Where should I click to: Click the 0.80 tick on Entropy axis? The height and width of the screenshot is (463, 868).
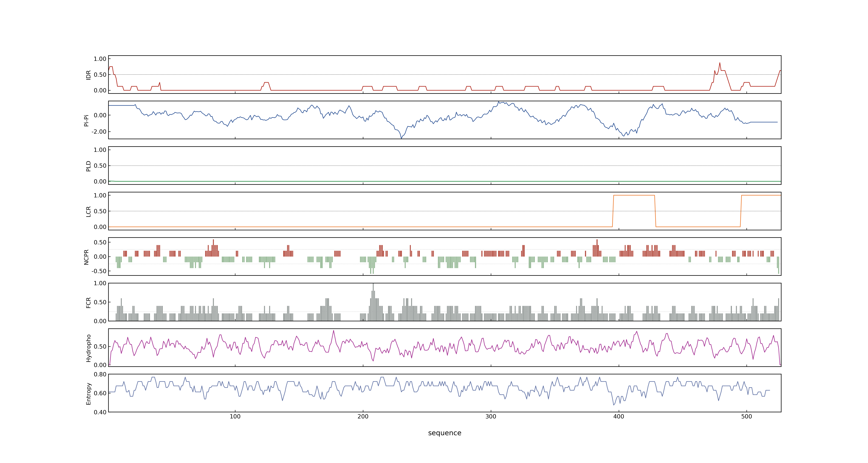tap(100, 374)
